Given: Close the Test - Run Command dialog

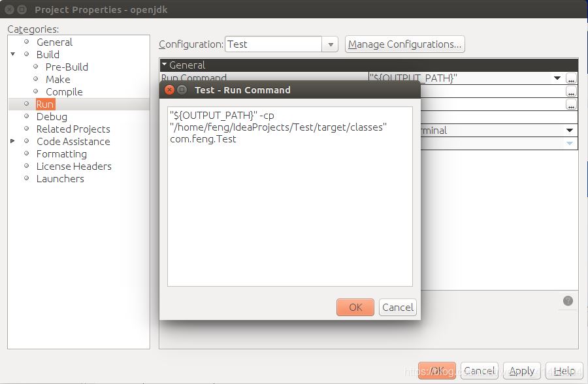Looking at the screenshot, I should (169, 89).
